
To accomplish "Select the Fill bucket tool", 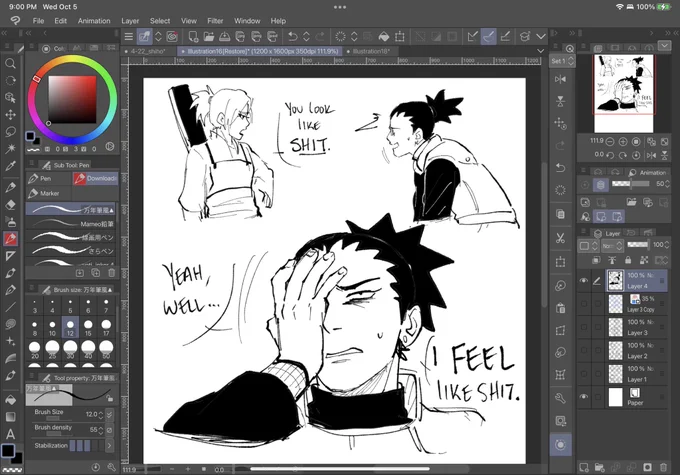I will point(10,400).
